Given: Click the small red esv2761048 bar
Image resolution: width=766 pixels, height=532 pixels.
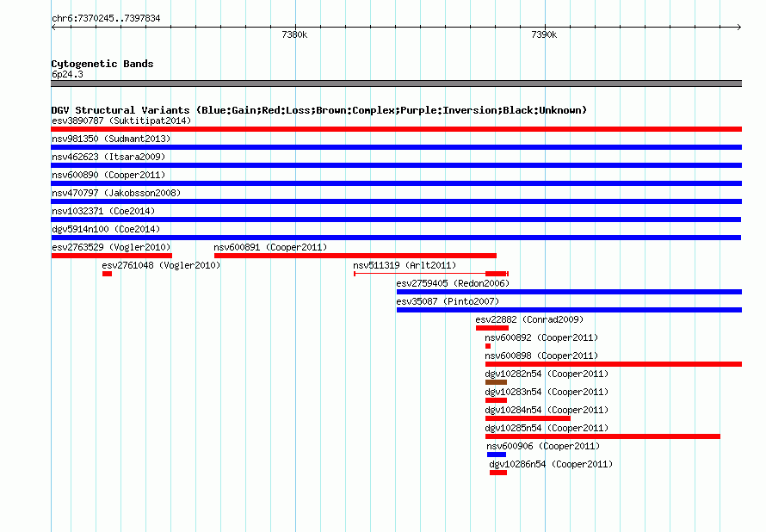Looking at the screenshot, I should pyautogui.click(x=107, y=274).
